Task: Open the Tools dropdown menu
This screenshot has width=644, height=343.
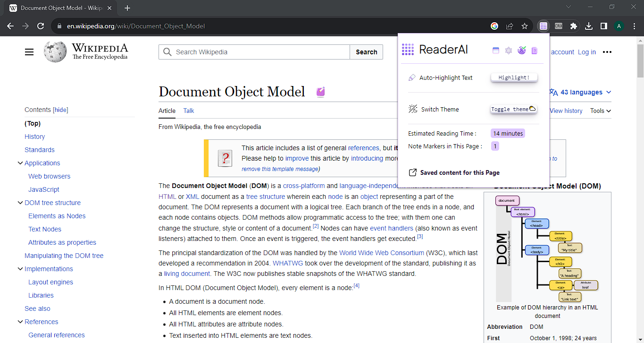Action: coord(601,111)
